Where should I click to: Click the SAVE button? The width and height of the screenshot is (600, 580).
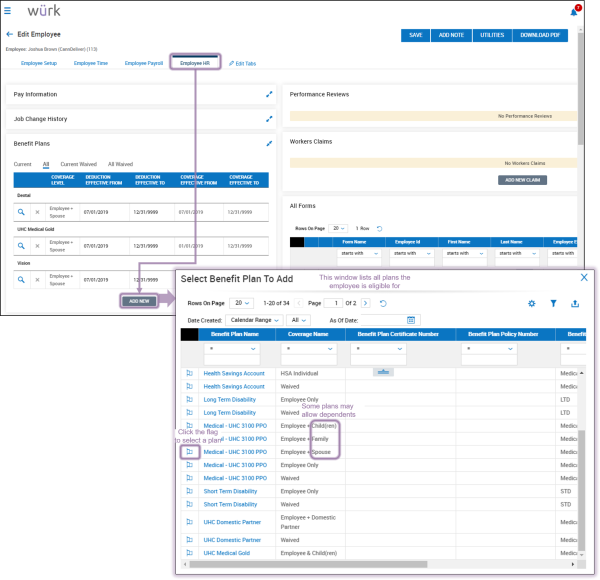point(415,35)
